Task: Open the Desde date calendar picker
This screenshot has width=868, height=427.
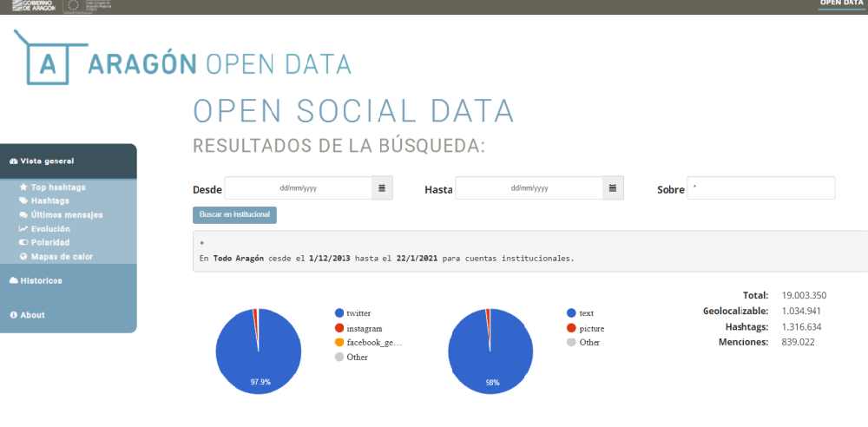Action: 382,187
